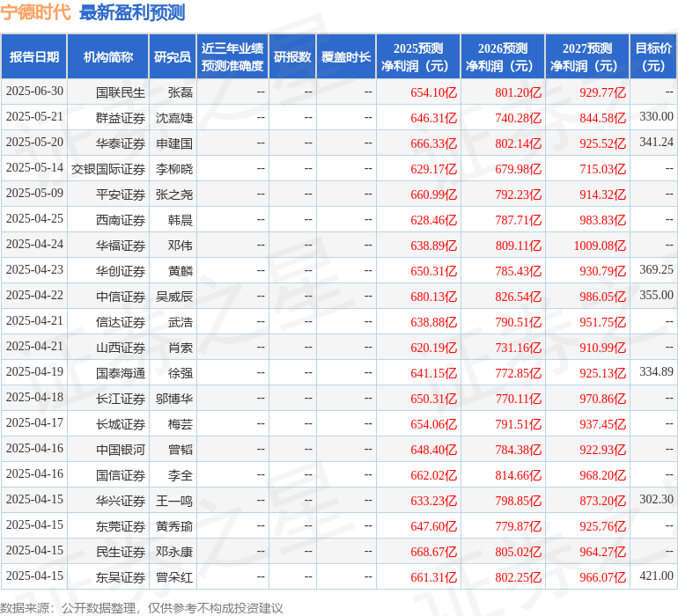Click target price 341.24
Image resolution: width=678 pixels, height=616 pixels.
tap(656, 142)
